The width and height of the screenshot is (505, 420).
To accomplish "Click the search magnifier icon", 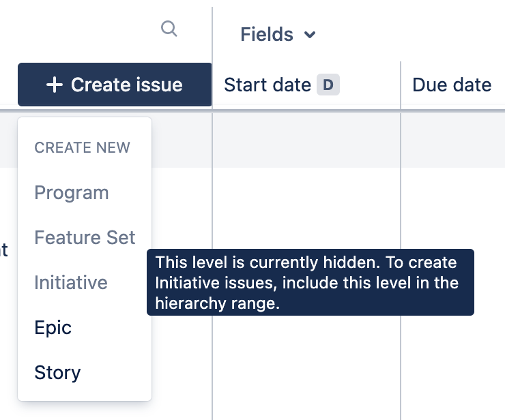I will click(x=169, y=29).
